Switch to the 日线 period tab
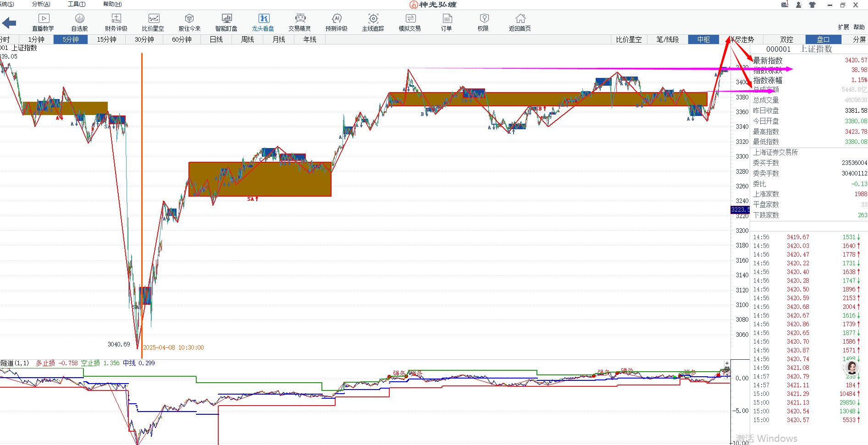Image resolution: width=868 pixels, height=445 pixels. point(216,39)
